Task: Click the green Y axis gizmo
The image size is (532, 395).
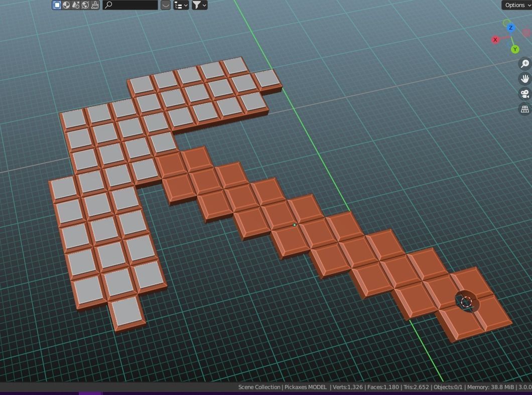Action: tap(515, 49)
